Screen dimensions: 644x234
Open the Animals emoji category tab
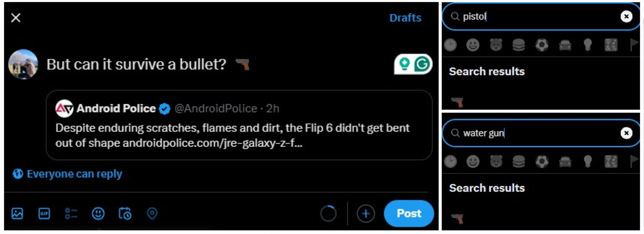496,45
